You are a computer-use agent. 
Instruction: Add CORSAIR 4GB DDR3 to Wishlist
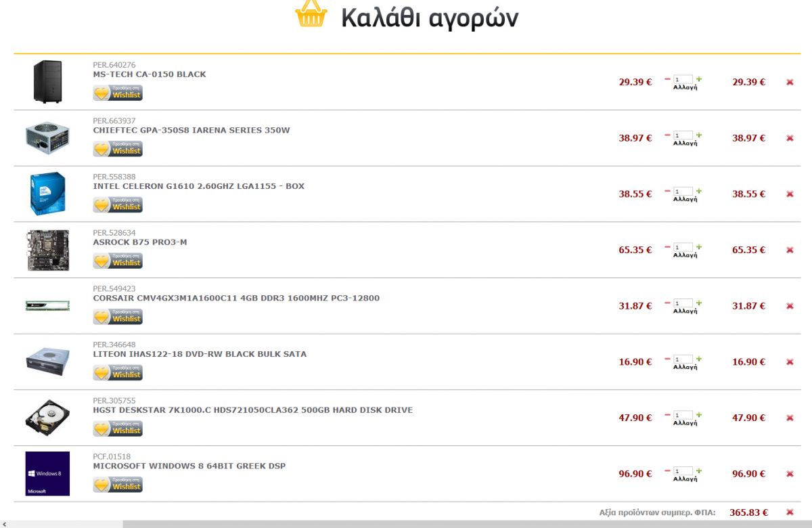click(118, 317)
